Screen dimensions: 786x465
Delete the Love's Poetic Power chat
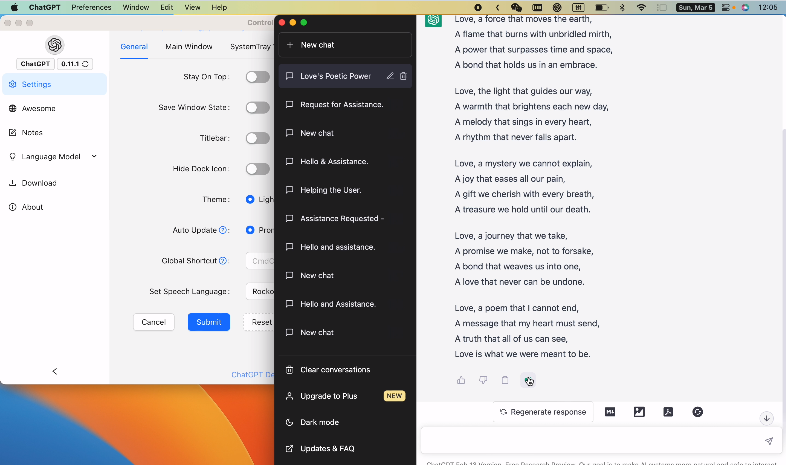pyautogui.click(x=403, y=76)
